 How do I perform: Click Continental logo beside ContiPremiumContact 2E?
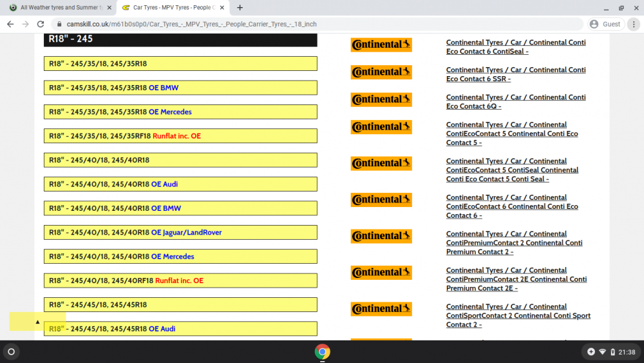381,273
